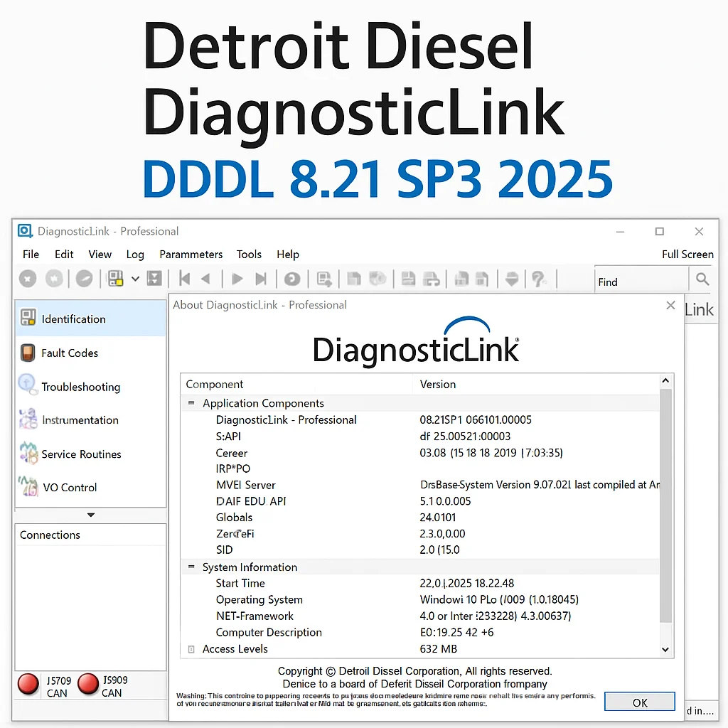The image size is (728, 728).
Task: Click the document-with-plus toolbar icon
Action: (x=324, y=279)
